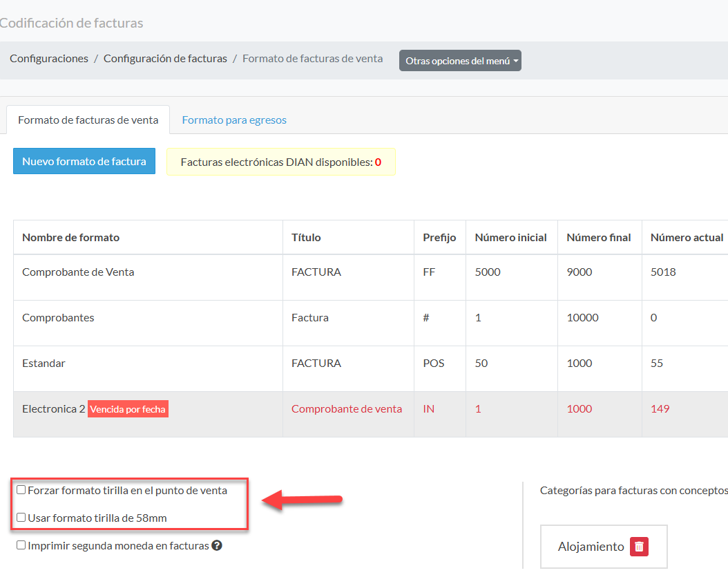Open Configuración de facturas breadcrumb

[165, 59]
